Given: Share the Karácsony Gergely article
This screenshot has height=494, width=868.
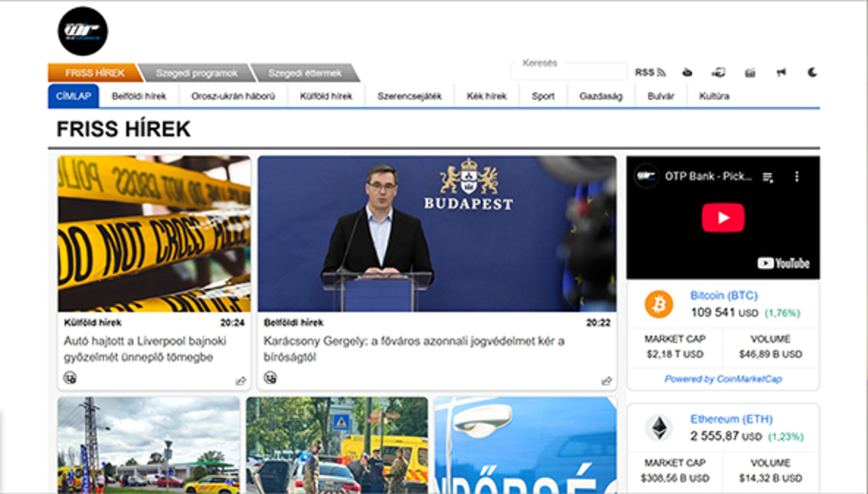Looking at the screenshot, I should pos(606,381).
